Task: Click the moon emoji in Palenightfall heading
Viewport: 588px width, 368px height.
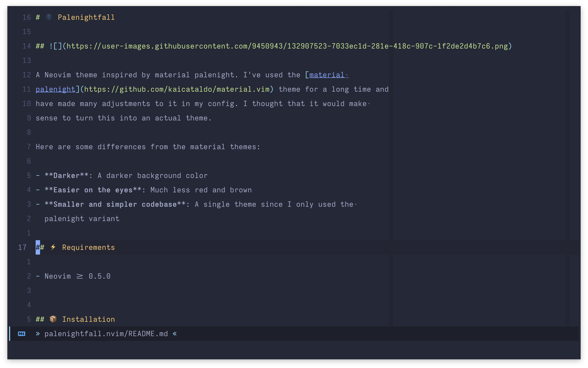Action: tap(49, 17)
